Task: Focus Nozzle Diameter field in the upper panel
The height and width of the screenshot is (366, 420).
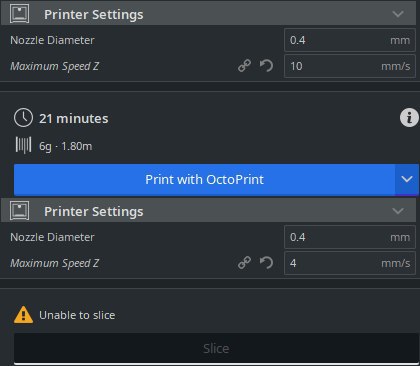Action: [350, 40]
